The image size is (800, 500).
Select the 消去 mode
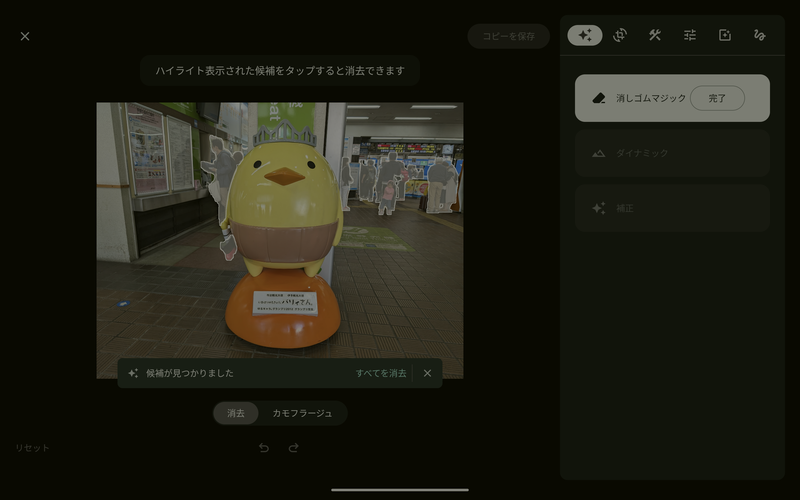[236, 413]
